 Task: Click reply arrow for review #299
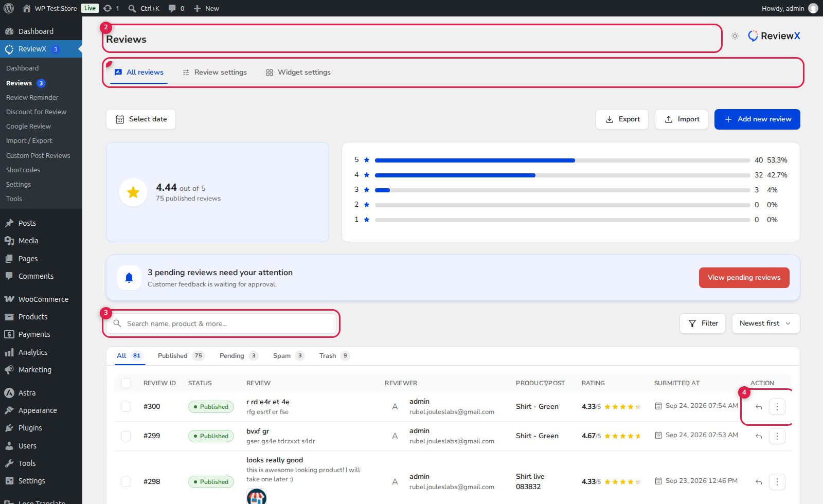[x=759, y=436]
